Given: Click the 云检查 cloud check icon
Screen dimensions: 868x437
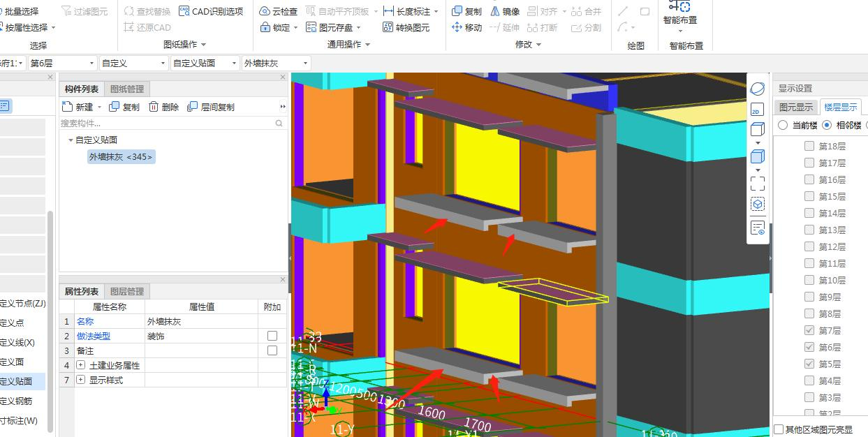Looking at the screenshot, I should point(265,11).
